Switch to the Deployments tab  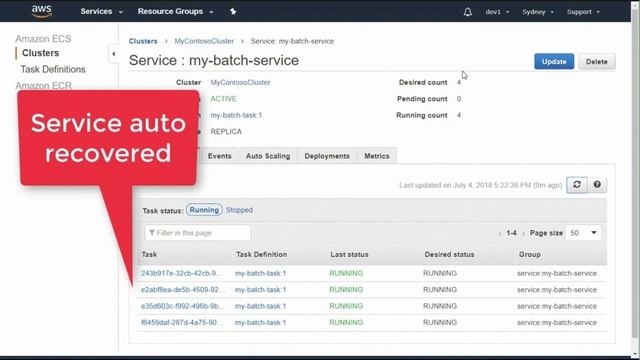pyautogui.click(x=327, y=156)
